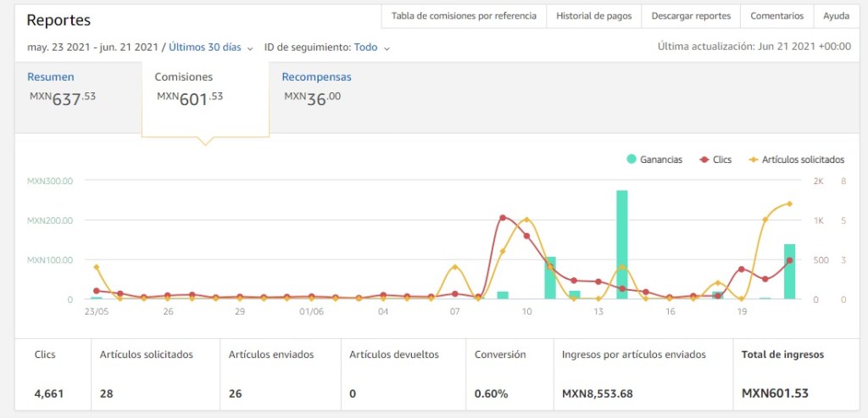
Task: Click the teal Ganancias legend swatch
Action: (x=632, y=159)
